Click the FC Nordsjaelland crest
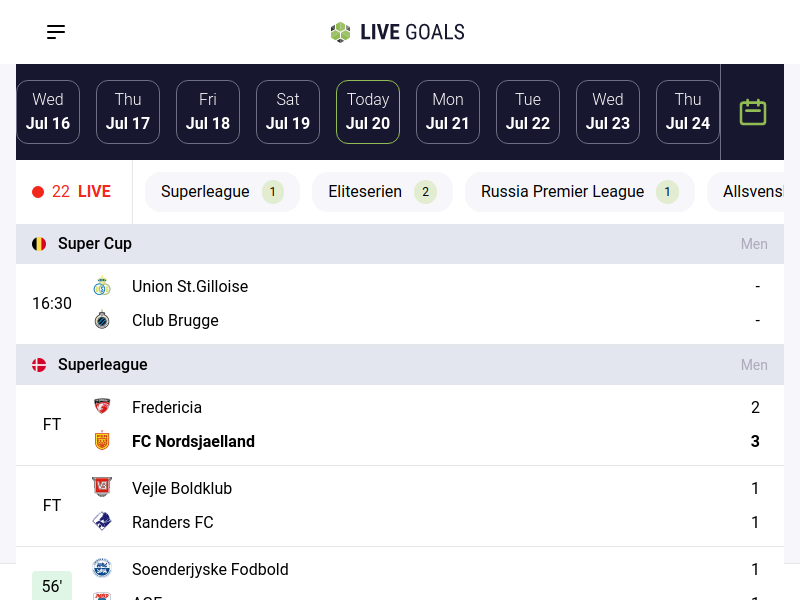The width and height of the screenshot is (800, 600). 102,441
